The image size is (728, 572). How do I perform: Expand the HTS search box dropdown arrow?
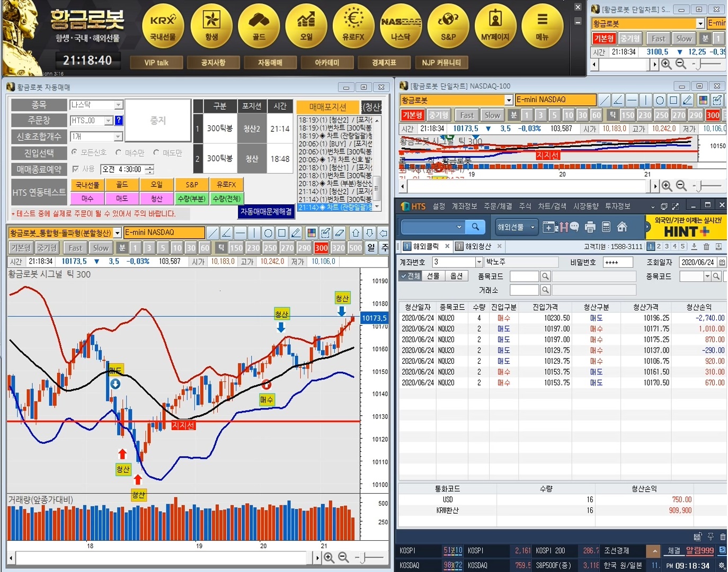point(459,227)
